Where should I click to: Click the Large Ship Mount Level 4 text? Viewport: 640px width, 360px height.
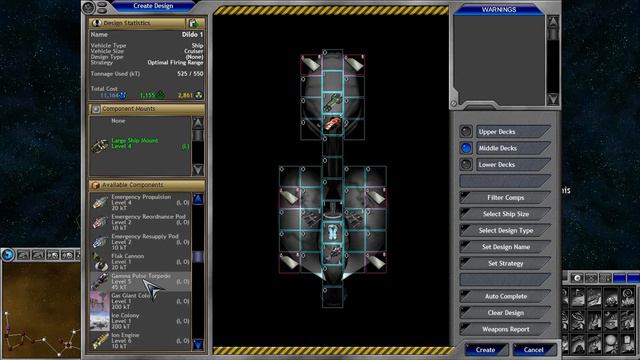pyautogui.click(x=135, y=143)
